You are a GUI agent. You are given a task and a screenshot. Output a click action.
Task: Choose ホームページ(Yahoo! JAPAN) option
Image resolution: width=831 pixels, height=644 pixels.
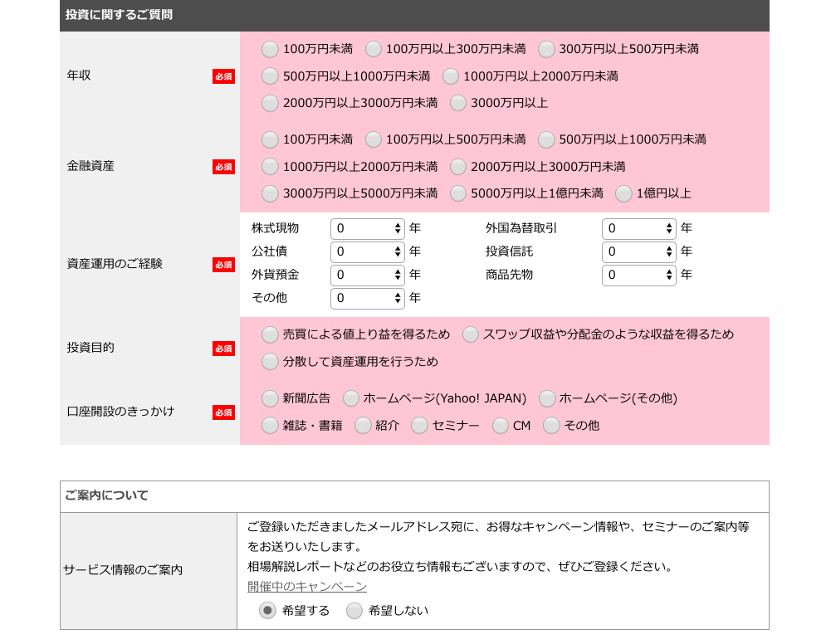tap(350, 399)
